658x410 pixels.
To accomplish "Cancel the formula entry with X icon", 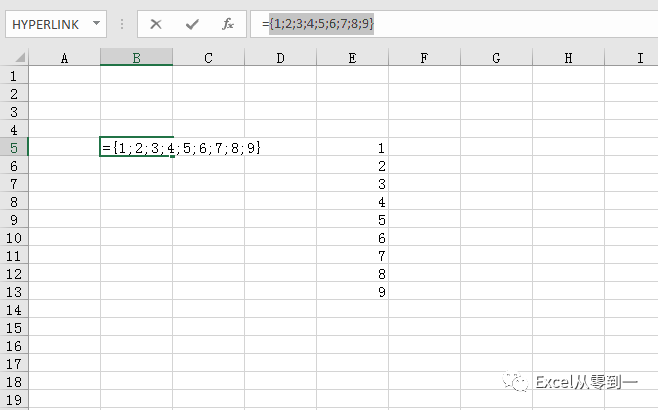I will (x=156, y=24).
